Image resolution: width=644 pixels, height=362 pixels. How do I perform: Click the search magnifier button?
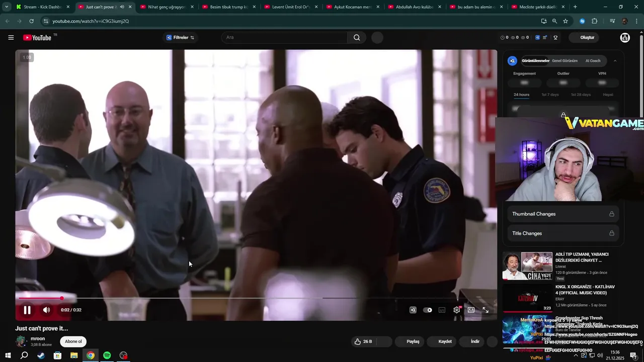click(357, 38)
